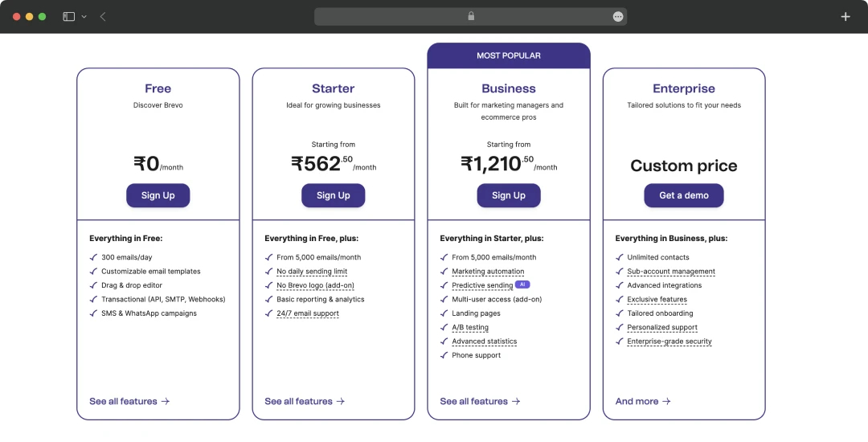Click the address bar lock icon

pyautogui.click(x=471, y=16)
